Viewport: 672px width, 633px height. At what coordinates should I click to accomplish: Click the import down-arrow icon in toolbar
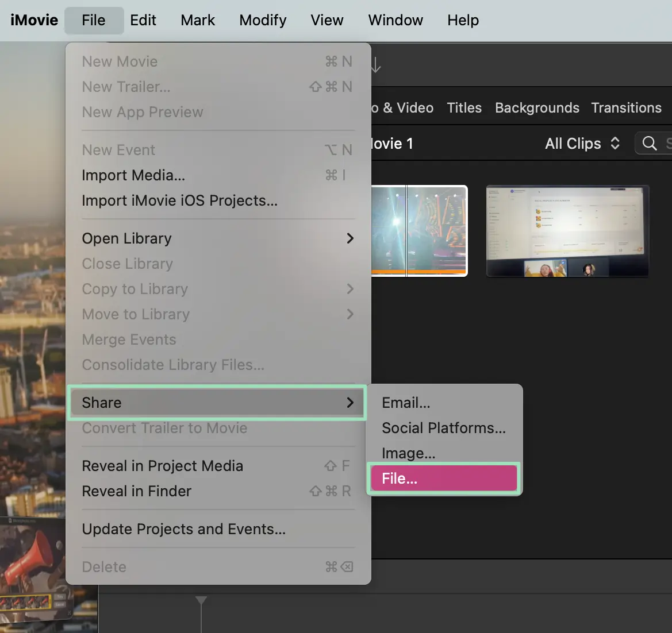pyautogui.click(x=375, y=65)
